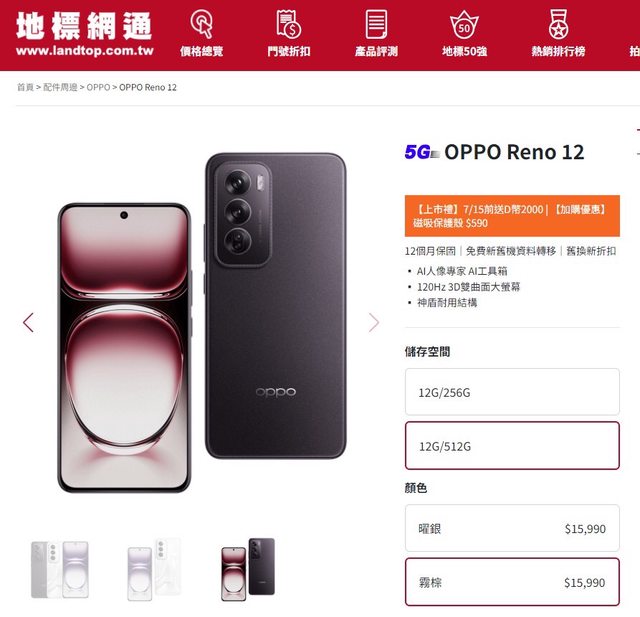The height and width of the screenshot is (617, 640).
Task: Click the main OPPO Reno 12 product image
Action: point(202,322)
